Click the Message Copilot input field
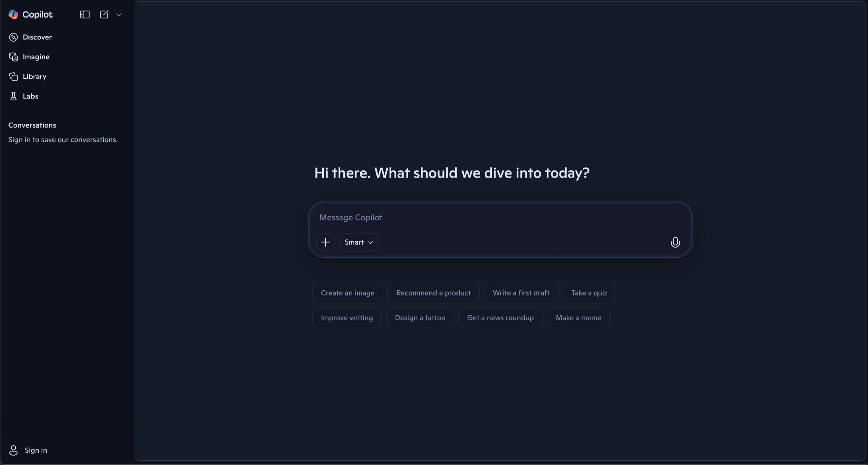868x465 pixels. pos(466,217)
